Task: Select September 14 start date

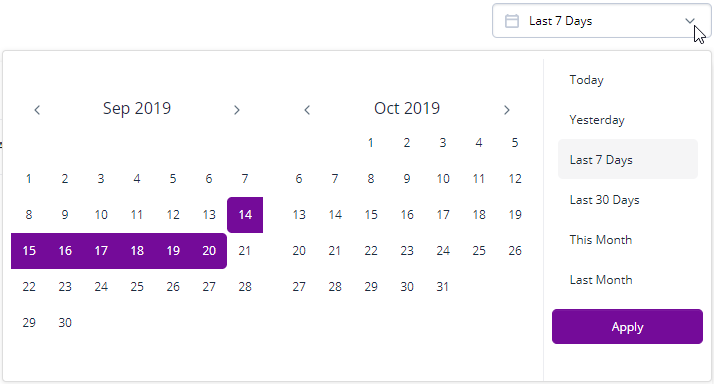Action: click(245, 215)
